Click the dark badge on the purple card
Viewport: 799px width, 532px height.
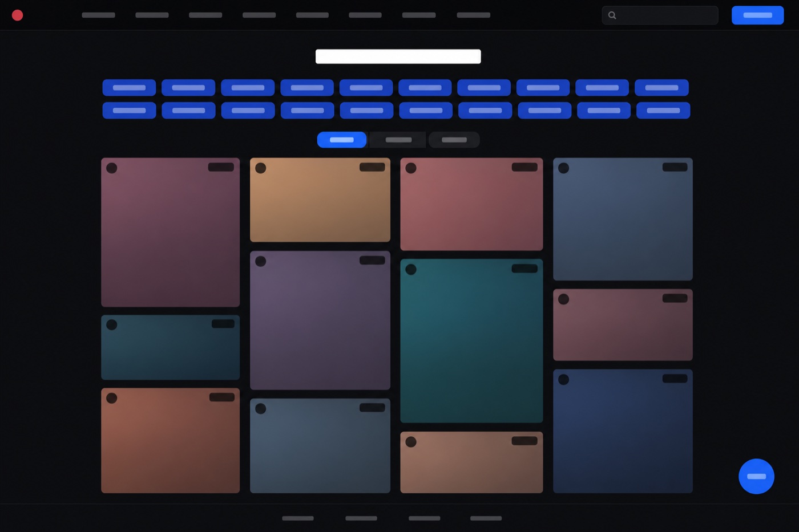click(x=372, y=261)
